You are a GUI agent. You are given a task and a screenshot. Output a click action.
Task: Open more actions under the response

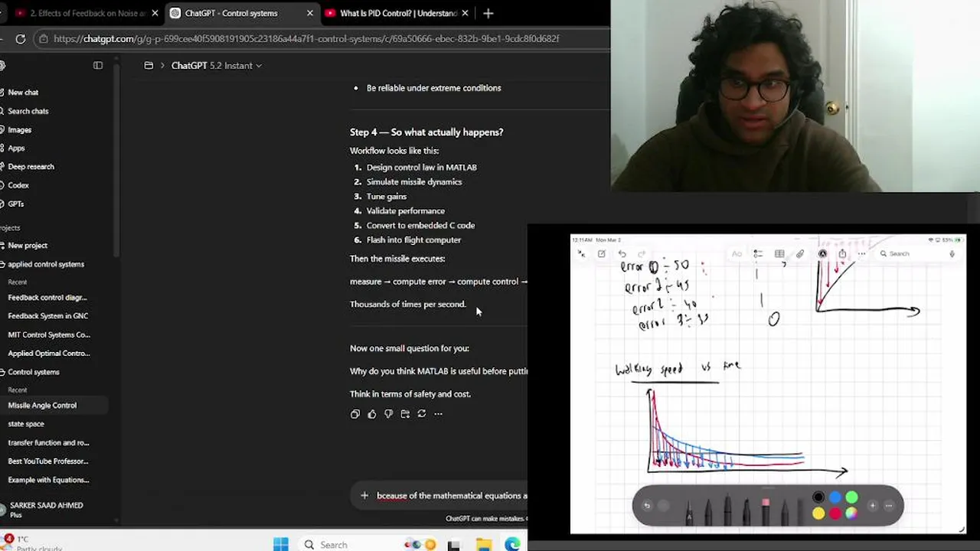pos(438,414)
